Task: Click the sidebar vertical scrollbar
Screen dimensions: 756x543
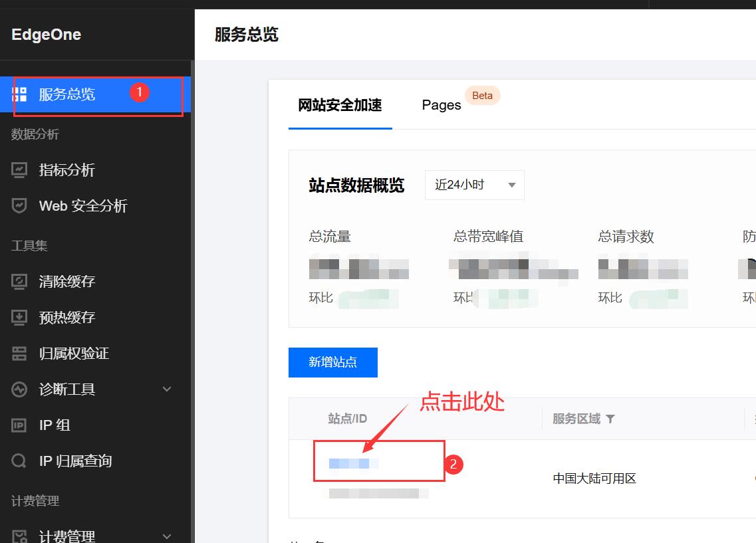Action: [192, 299]
